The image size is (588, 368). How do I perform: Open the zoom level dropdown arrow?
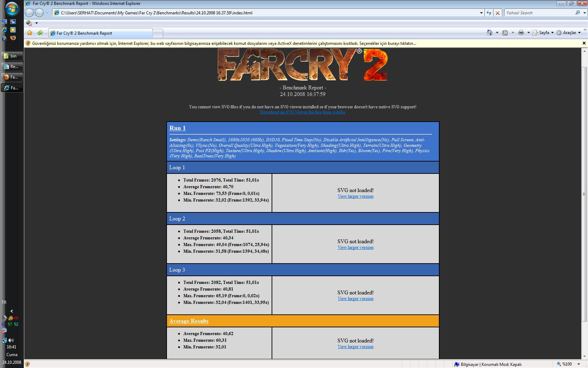pyautogui.click(x=579, y=364)
